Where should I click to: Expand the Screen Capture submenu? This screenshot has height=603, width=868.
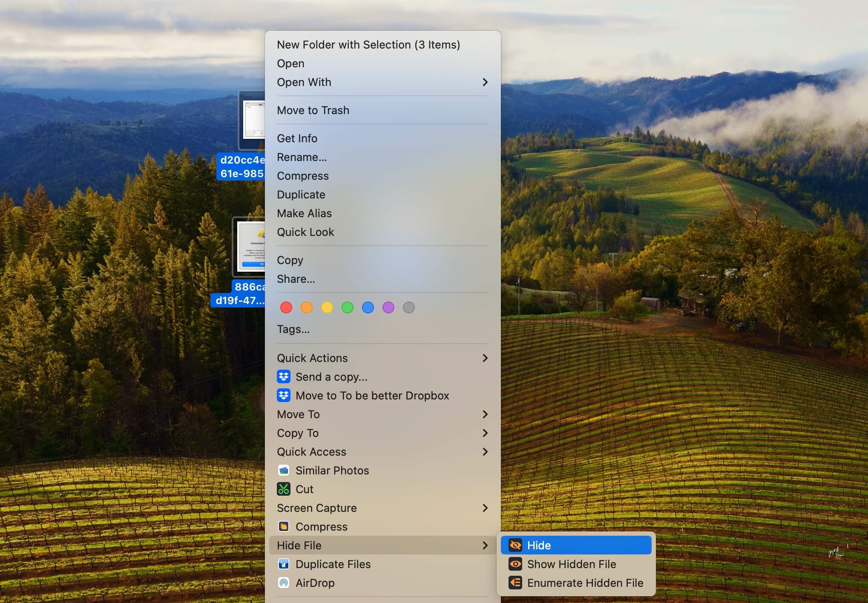click(x=485, y=508)
